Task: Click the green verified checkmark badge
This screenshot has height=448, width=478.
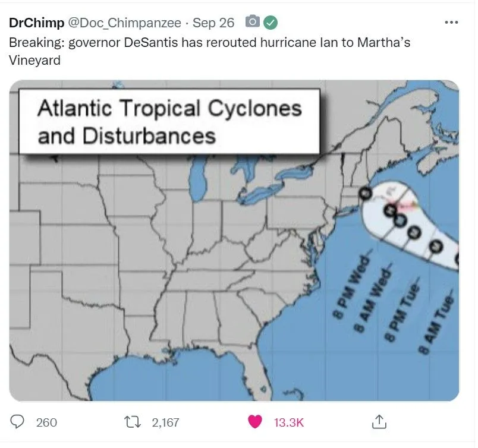Action: tap(271, 23)
